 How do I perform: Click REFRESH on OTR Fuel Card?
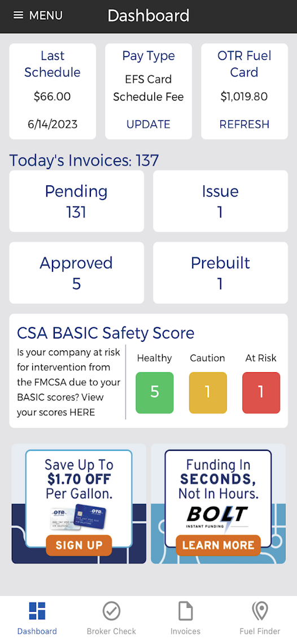pyautogui.click(x=244, y=124)
